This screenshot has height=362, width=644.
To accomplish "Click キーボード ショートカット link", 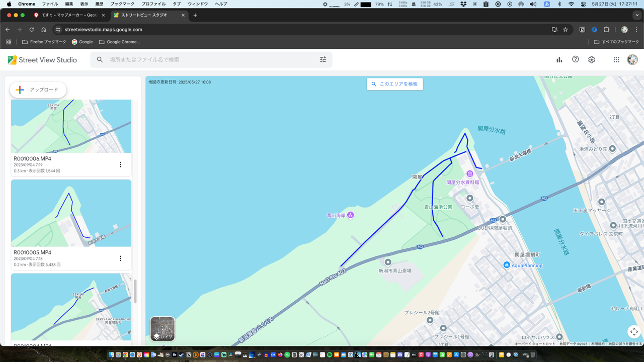I will pyautogui.click(x=535, y=344).
